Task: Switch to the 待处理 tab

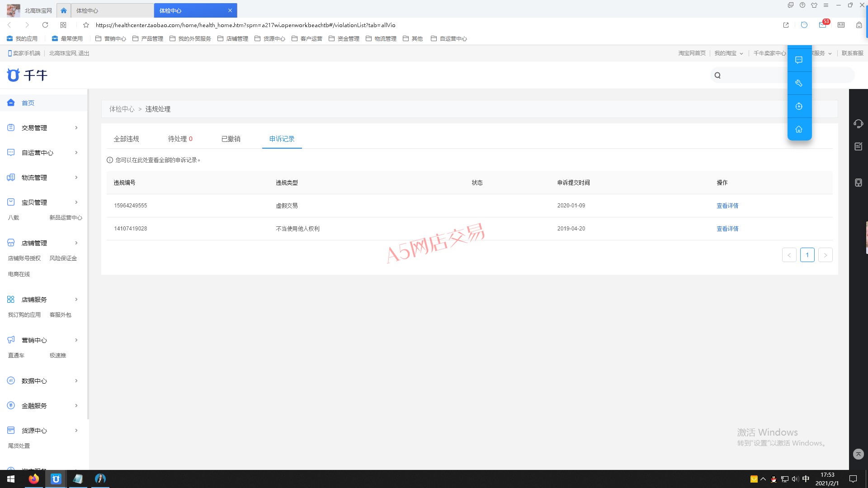Action: tap(180, 139)
